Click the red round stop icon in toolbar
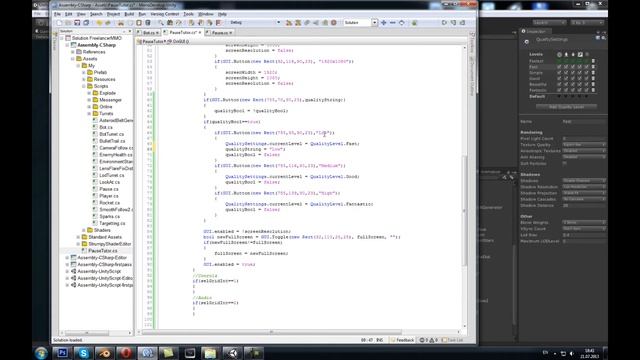Viewport: 640px width, 360px height. coord(334,23)
